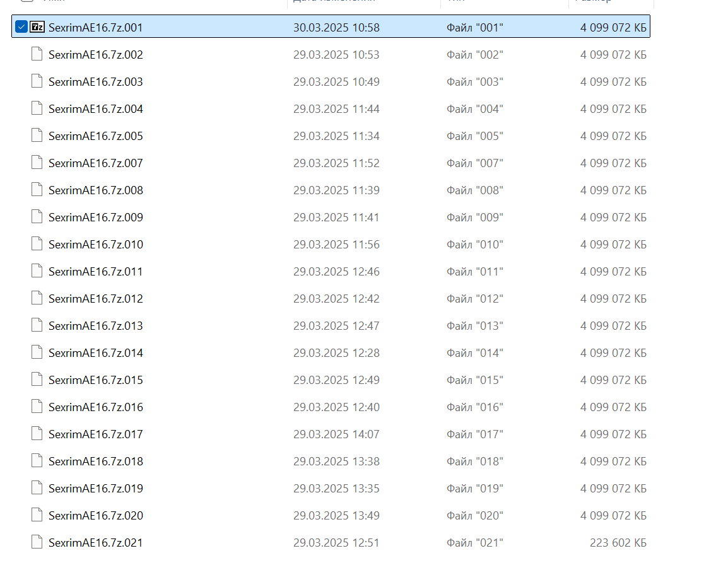Uncheck the checkbox for SexrimAE16.7z.001
728x587 pixels.
pos(21,27)
